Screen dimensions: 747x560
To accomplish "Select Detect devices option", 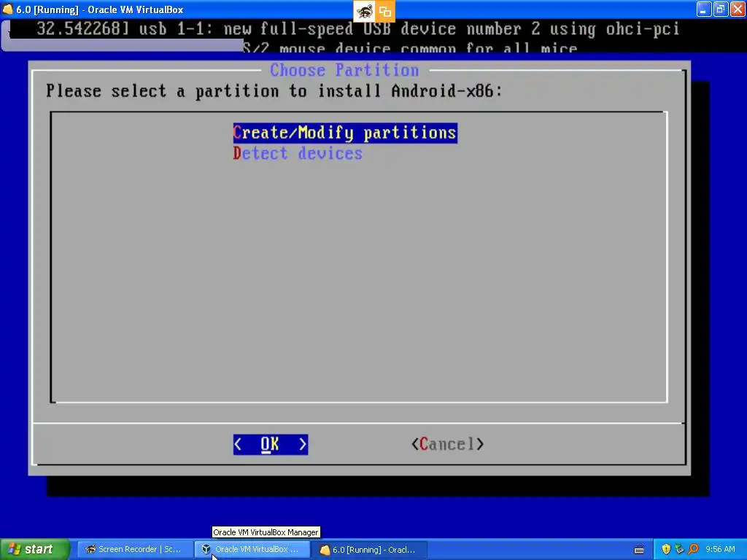I will 298,153.
